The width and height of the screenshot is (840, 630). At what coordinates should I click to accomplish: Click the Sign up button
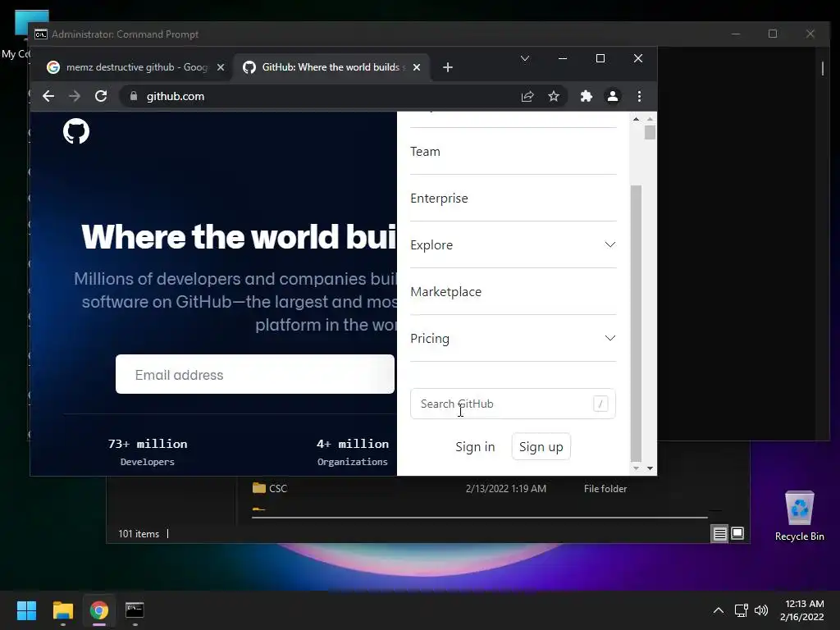pyautogui.click(x=541, y=447)
